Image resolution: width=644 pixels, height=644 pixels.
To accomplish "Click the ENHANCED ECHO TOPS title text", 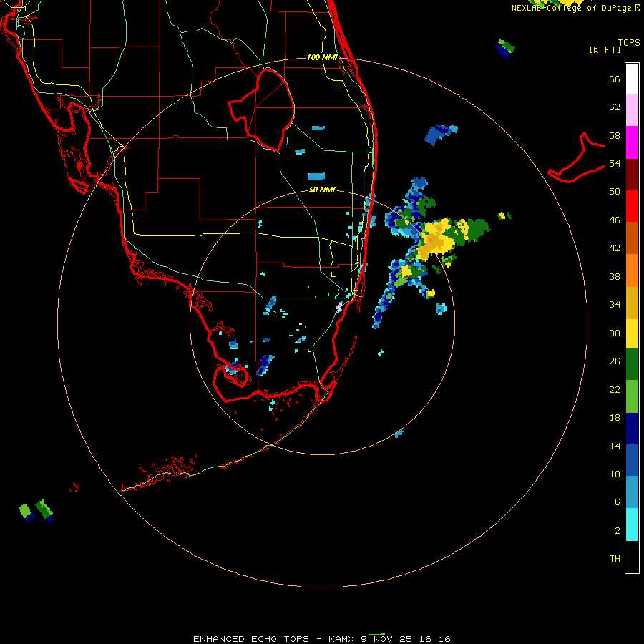I will tap(251, 639).
